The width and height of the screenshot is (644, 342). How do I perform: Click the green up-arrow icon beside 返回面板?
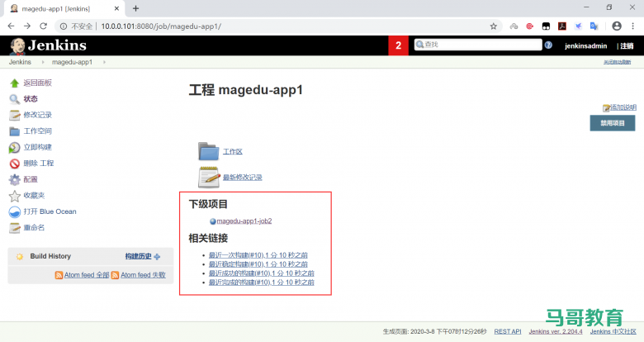(14, 83)
